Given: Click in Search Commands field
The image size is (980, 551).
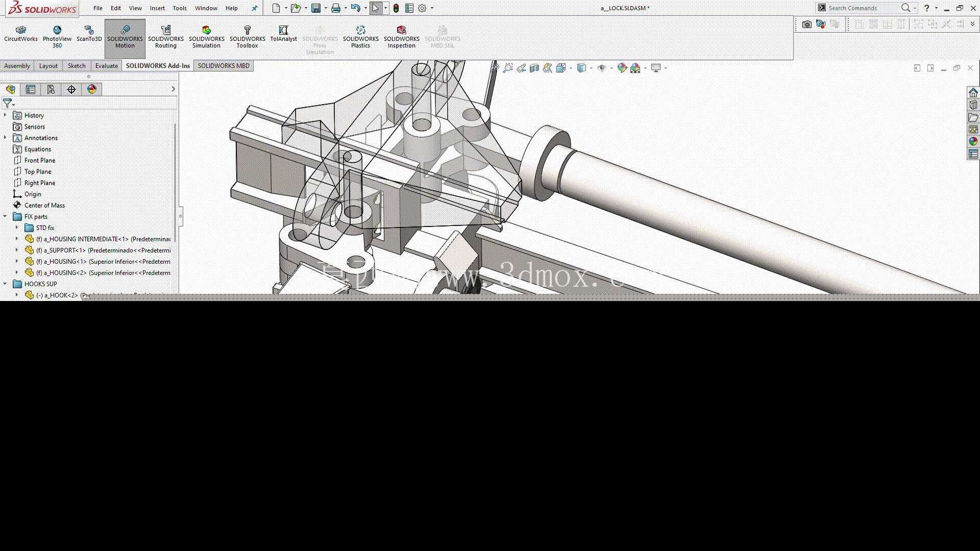Looking at the screenshot, I should click(x=862, y=8).
